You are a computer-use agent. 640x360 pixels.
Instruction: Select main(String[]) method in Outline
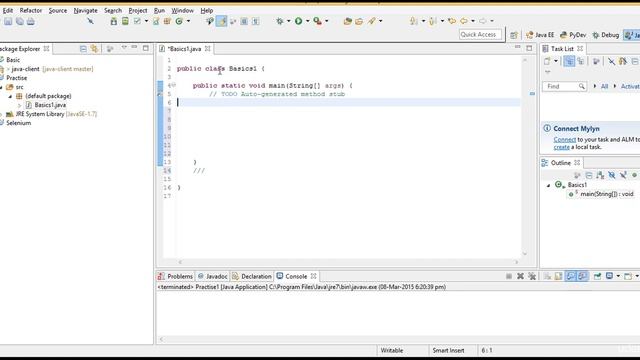(x=602, y=194)
